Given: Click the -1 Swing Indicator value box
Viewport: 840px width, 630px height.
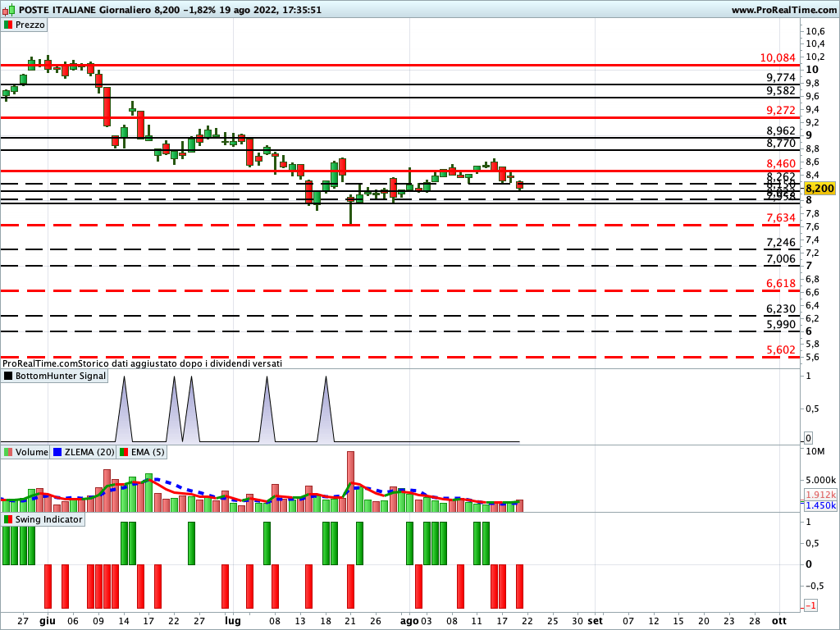Looking at the screenshot, I should (x=810, y=605).
